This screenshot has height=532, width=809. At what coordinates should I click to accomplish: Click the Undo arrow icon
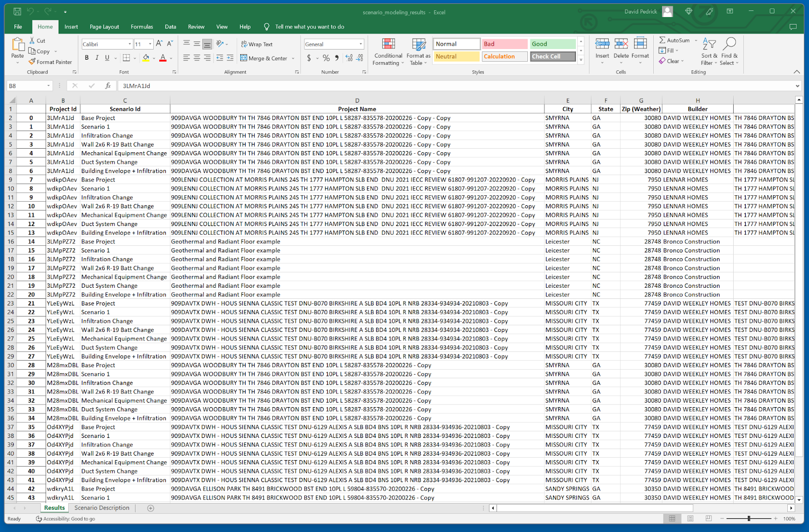[x=30, y=11]
